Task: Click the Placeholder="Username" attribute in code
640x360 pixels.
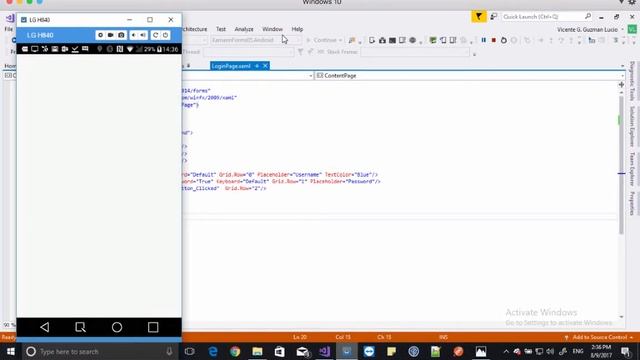Action: pos(289,175)
